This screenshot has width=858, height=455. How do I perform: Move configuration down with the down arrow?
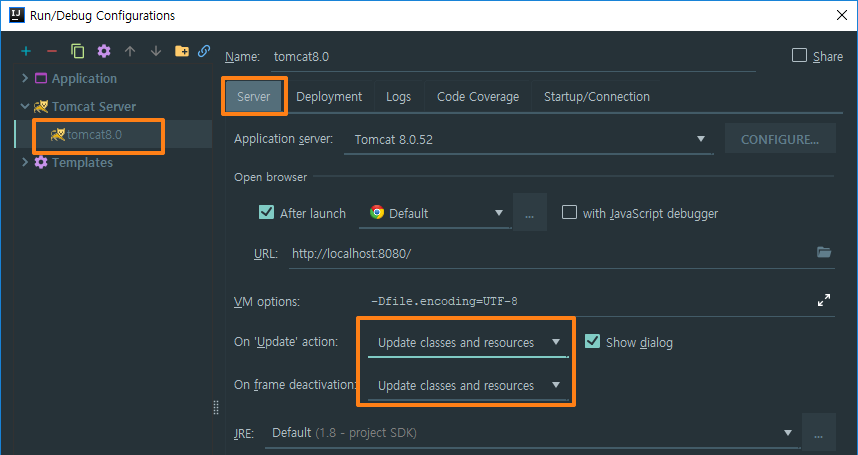pos(156,51)
